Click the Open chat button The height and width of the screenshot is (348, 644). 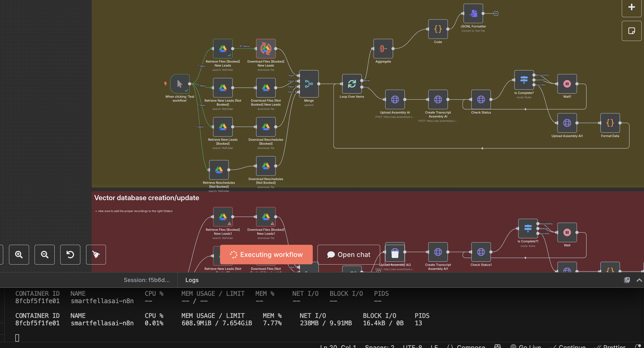pyautogui.click(x=349, y=255)
